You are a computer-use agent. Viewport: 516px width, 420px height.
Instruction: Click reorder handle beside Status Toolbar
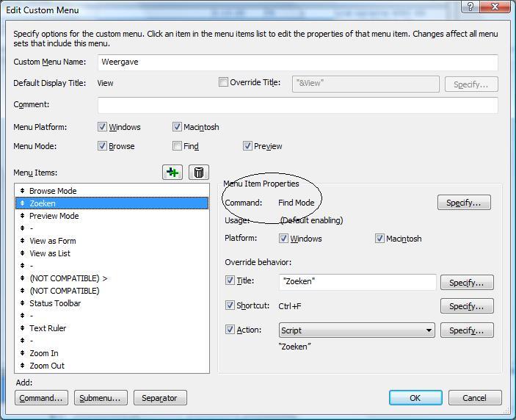coord(23,303)
